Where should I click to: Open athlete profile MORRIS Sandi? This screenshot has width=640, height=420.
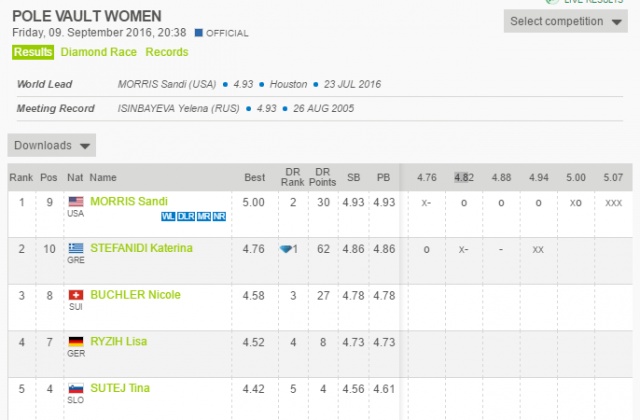click(x=129, y=202)
